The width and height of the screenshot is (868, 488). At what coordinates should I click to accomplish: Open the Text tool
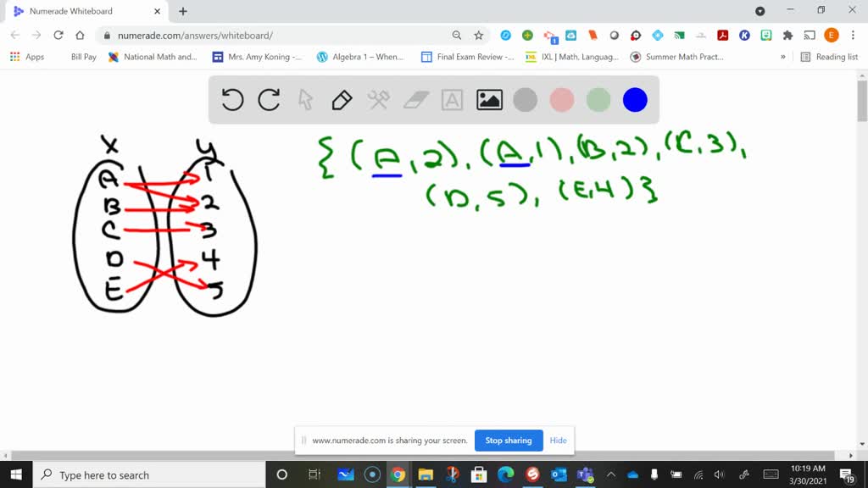click(450, 99)
